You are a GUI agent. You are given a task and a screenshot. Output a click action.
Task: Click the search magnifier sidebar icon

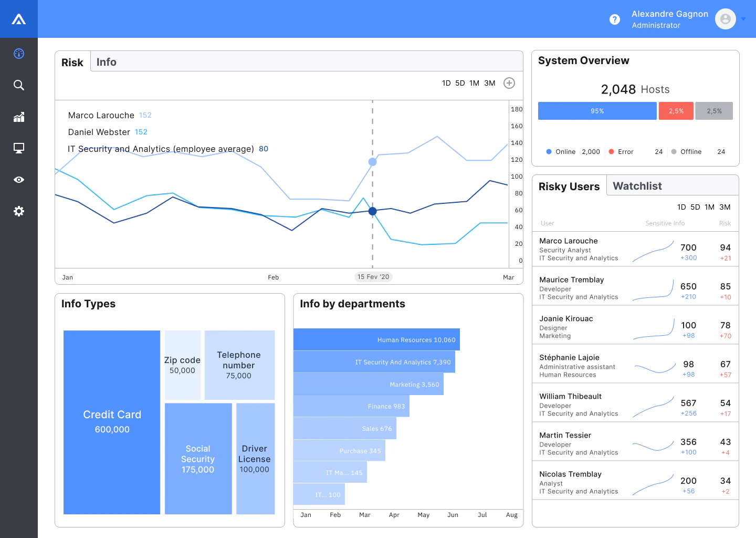point(19,85)
